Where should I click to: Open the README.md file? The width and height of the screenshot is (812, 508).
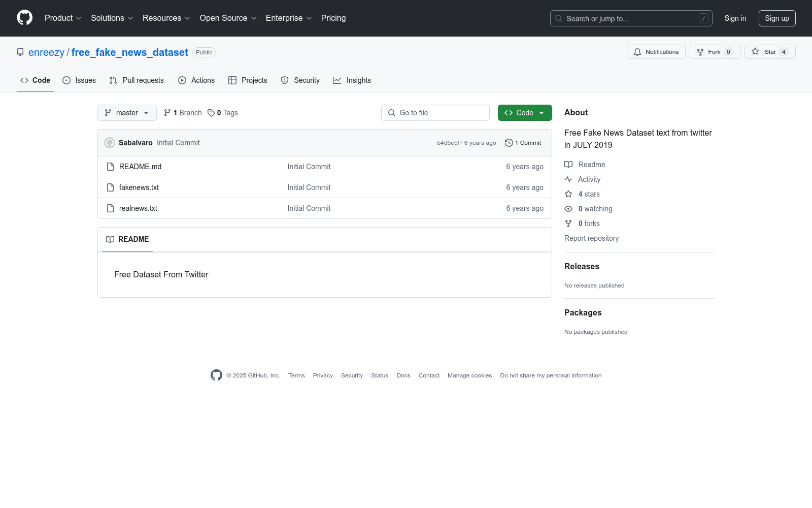[x=140, y=167]
